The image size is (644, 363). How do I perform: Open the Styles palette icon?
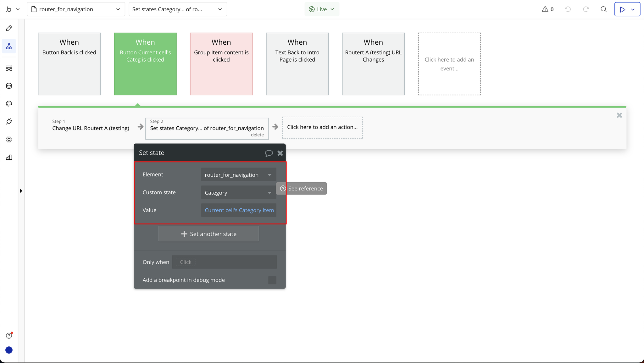click(9, 104)
